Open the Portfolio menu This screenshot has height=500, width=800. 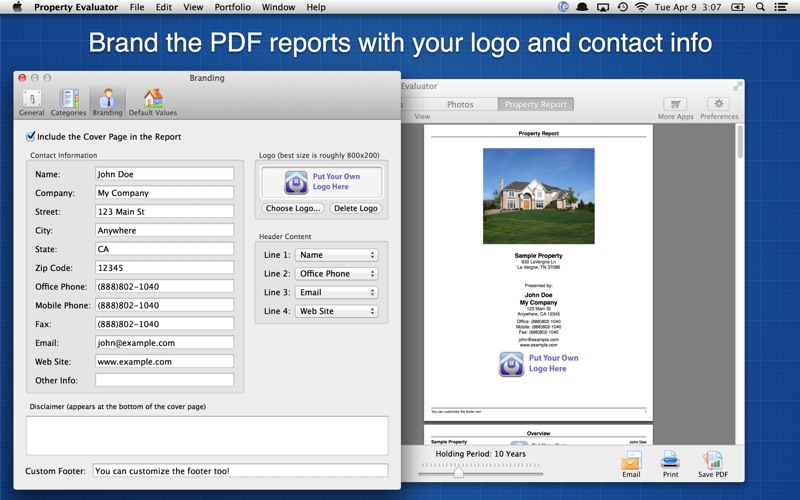click(233, 7)
